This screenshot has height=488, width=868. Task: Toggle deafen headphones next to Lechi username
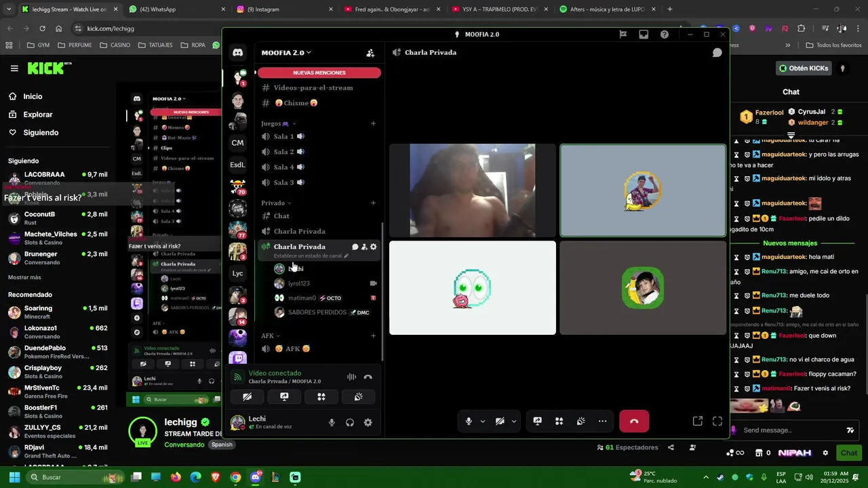pos(350,422)
